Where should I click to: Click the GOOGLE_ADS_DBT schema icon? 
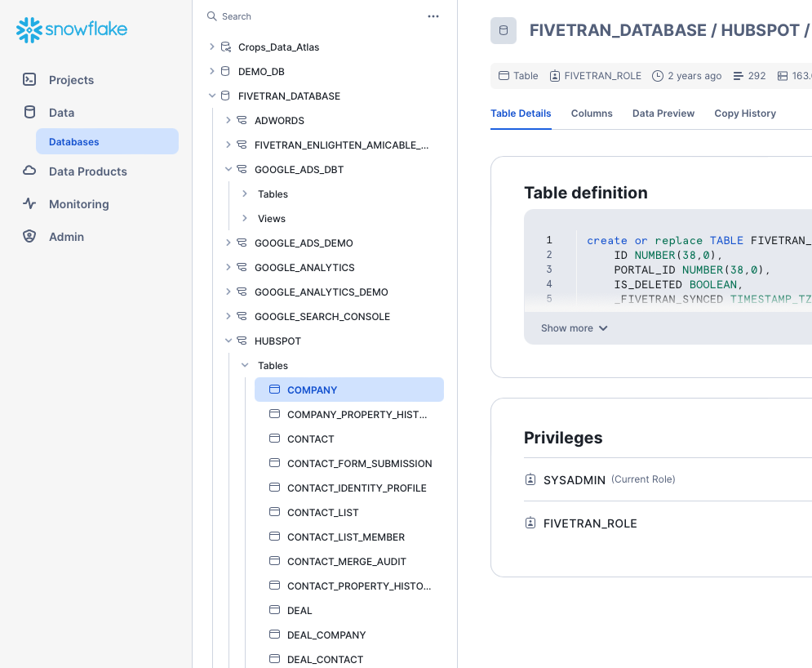tap(242, 170)
